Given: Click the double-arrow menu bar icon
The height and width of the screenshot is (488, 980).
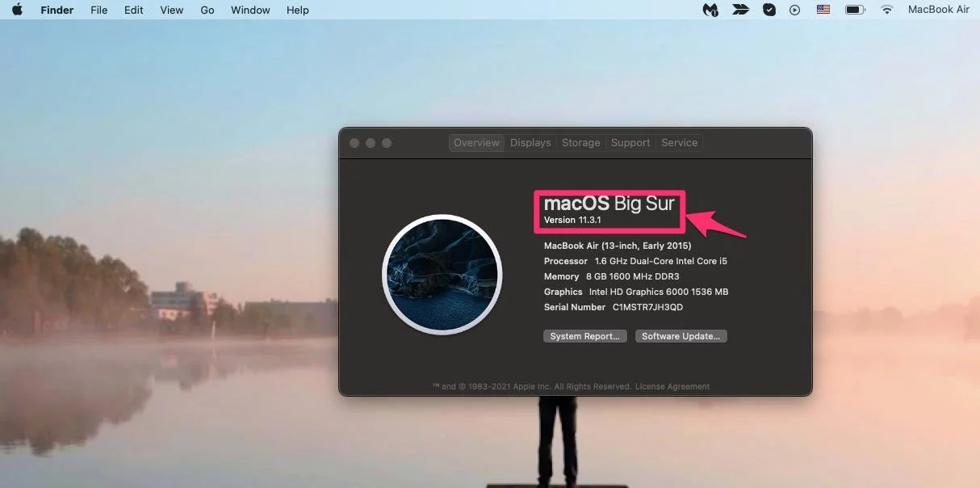Looking at the screenshot, I should 740,10.
